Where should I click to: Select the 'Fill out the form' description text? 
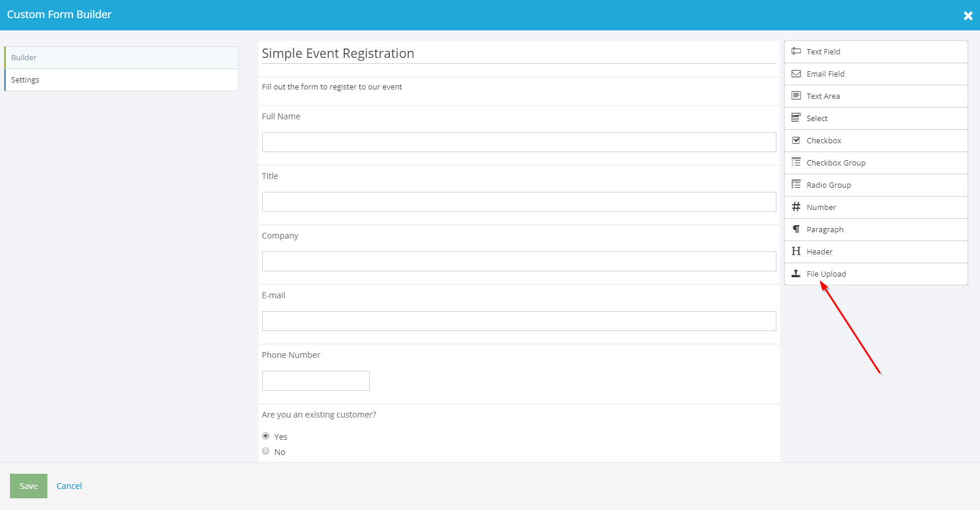point(332,87)
